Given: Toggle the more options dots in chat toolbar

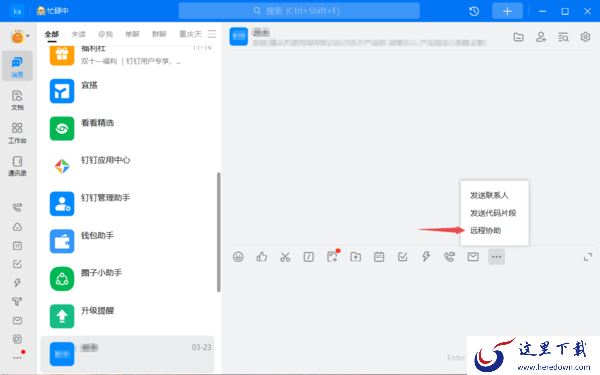Looking at the screenshot, I should tap(496, 257).
